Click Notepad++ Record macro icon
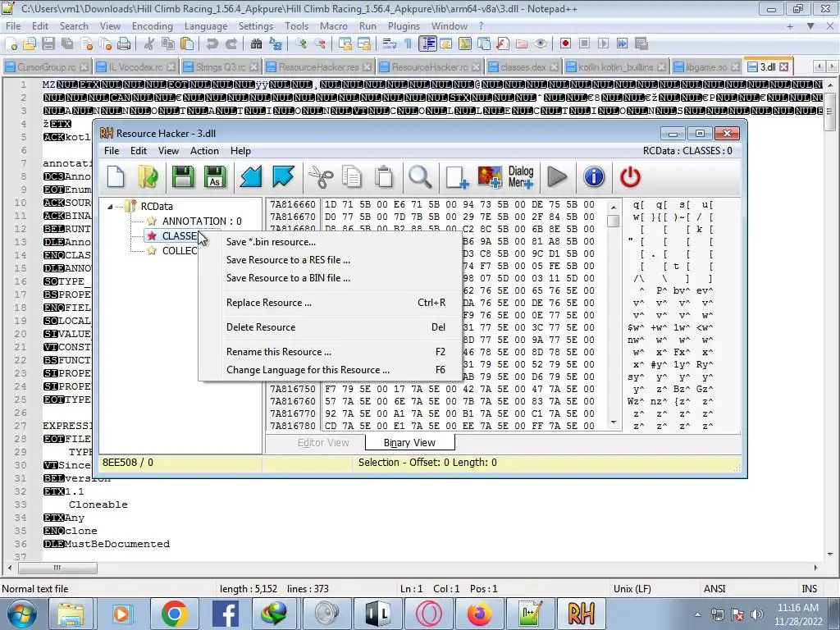 (x=565, y=44)
